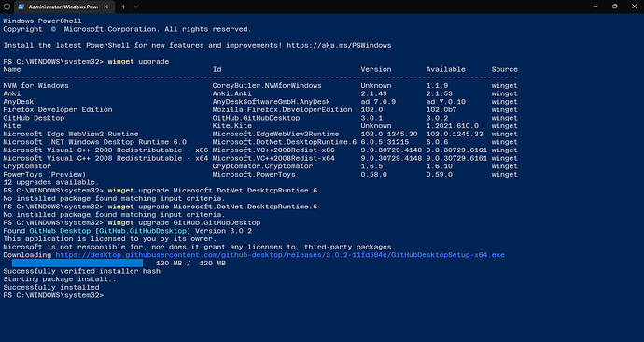
Task: Click 'Microsoft .NET Windows Desktop Runtime 6.0' name
Action: pyautogui.click(x=94, y=142)
